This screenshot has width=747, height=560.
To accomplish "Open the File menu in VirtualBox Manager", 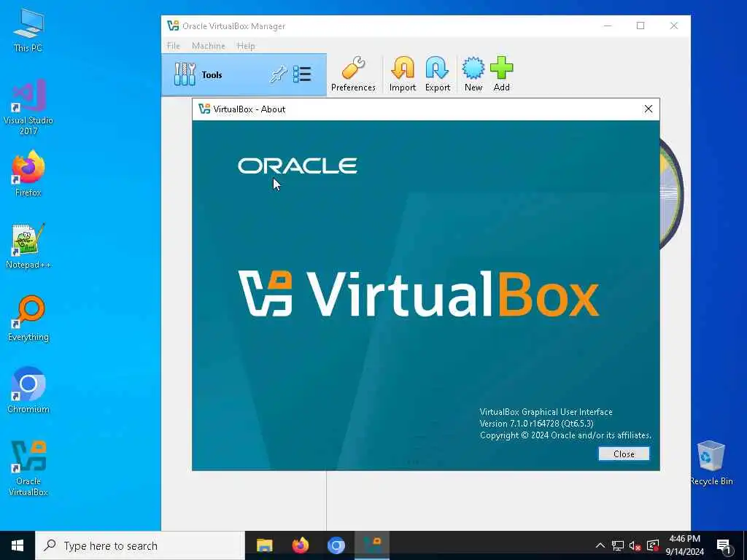I will tap(174, 46).
